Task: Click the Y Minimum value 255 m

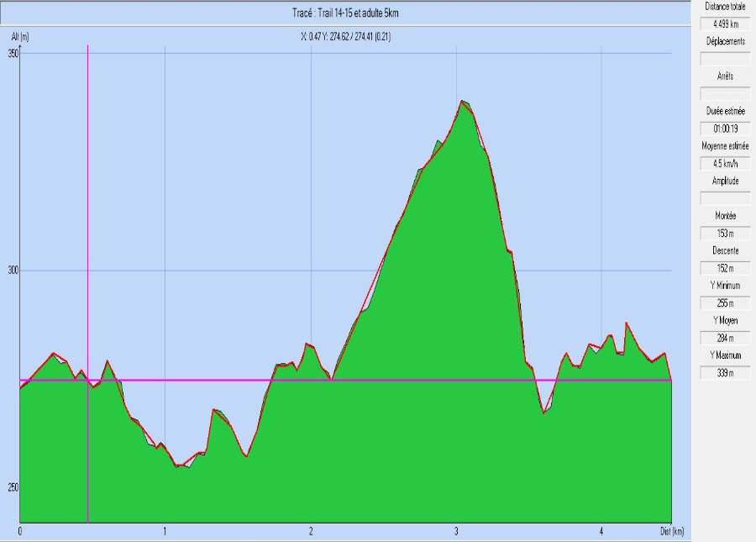Action: pos(724,303)
